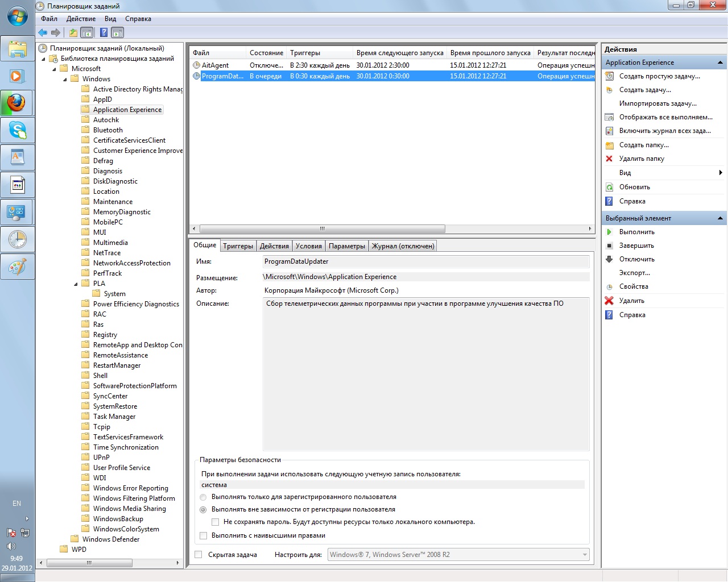The image size is (728, 582).
Task: Open the 'Вид' menu bar item
Action: [x=110, y=19]
